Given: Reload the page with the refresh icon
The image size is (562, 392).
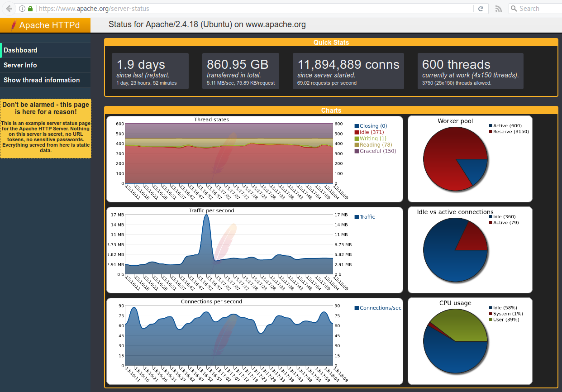Looking at the screenshot, I should pyautogui.click(x=481, y=9).
